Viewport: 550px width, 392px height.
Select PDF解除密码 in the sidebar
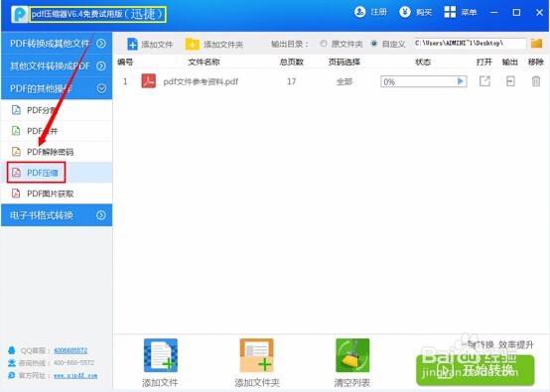point(57,152)
